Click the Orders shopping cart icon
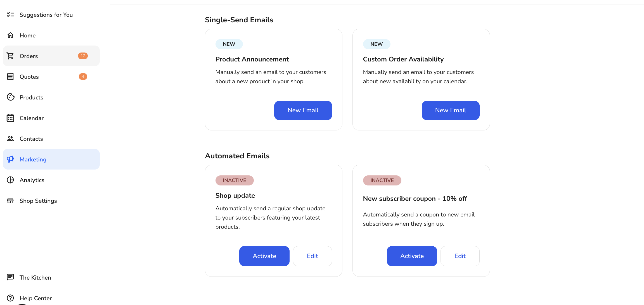644x305 pixels. pyautogui.click(x=10, y=56)
